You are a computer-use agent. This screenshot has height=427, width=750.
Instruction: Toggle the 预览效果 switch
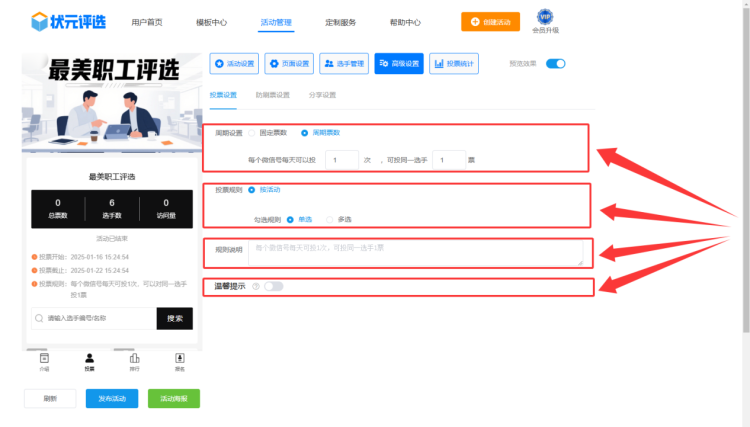pyautogui.click(x=555, y=64)
